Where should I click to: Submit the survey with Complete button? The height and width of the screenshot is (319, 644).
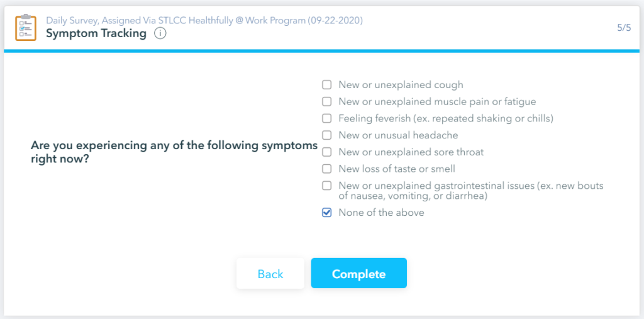pos(358,274)
